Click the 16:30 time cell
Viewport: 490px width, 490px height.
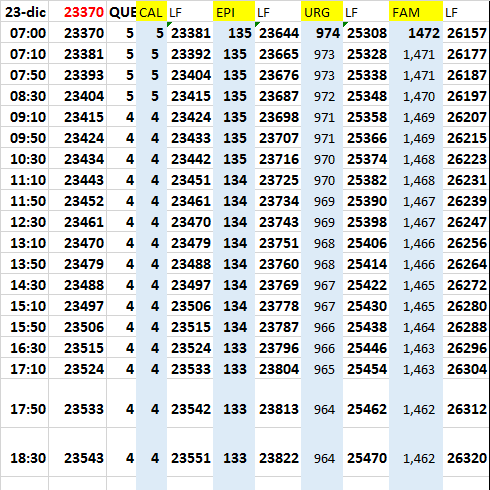click(x=25, y=348)
